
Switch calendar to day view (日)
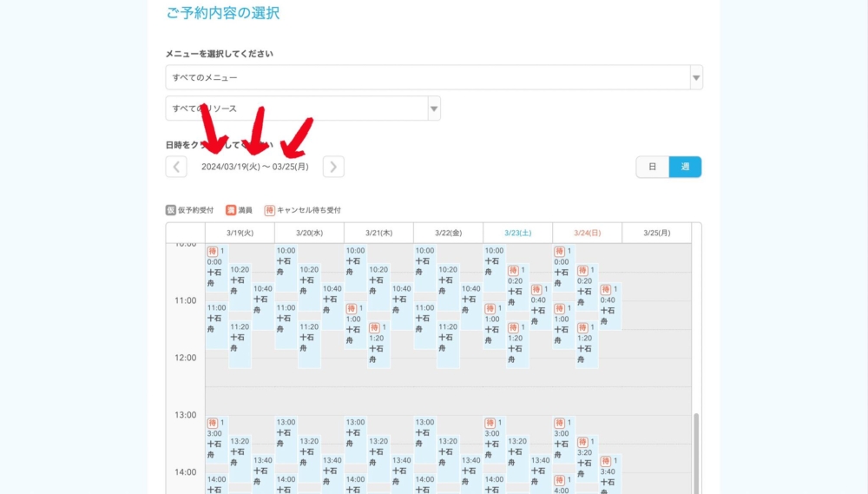[652, 167]
